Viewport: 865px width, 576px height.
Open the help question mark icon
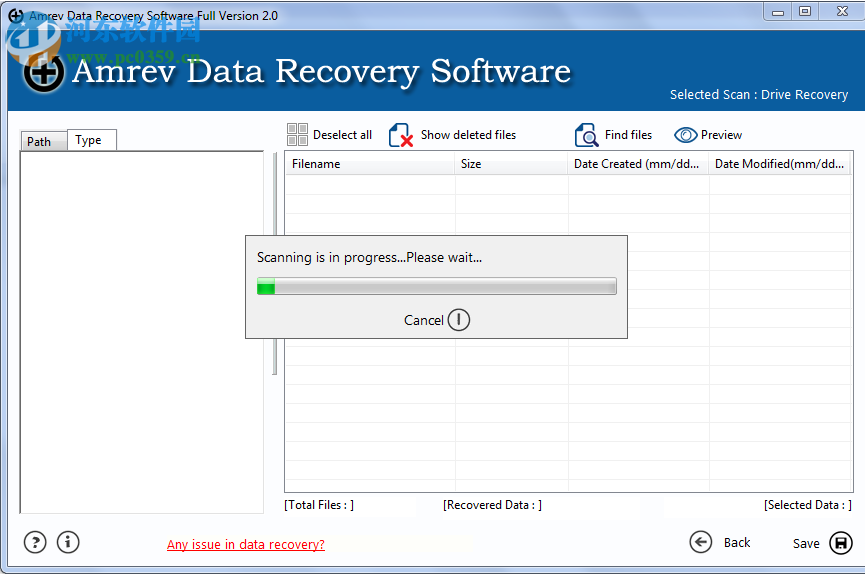tap(34, 542)
